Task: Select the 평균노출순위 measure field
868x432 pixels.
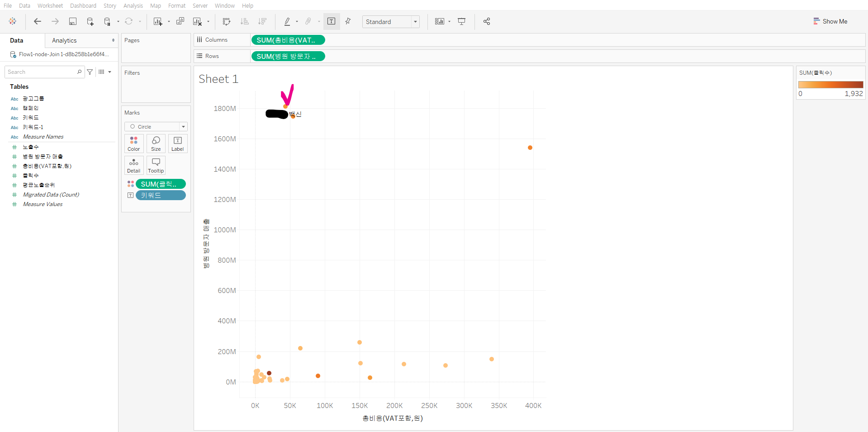Action: tap(39, 185)
